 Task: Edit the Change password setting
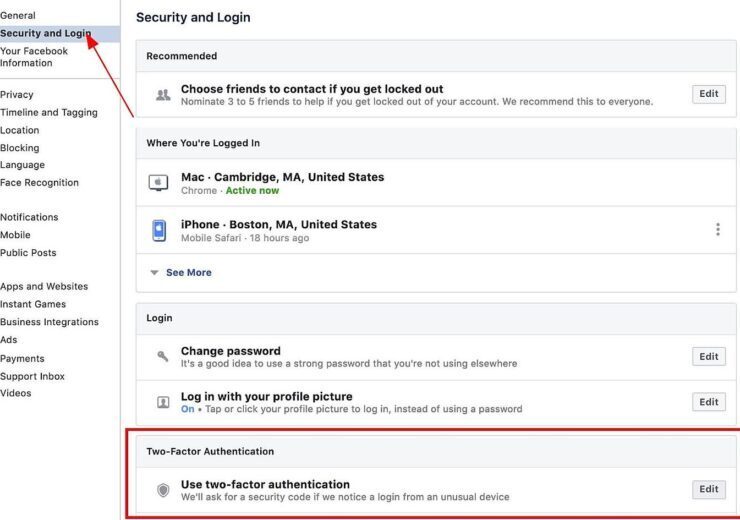click(x=709, y=357)
